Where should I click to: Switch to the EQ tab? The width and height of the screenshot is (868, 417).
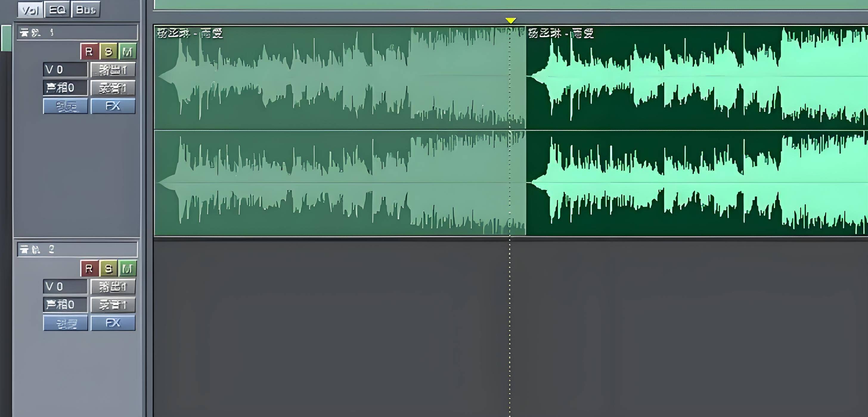click(57, 10)
